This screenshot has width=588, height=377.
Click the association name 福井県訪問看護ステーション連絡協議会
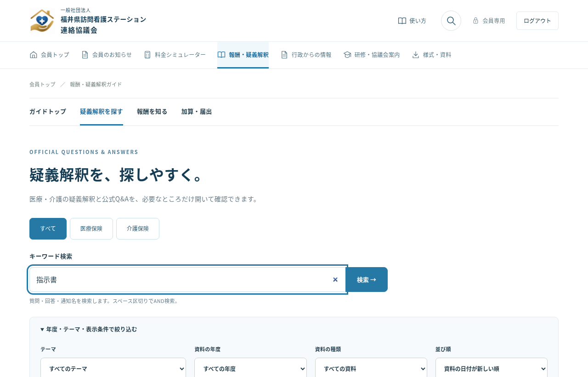click(103, 25)
